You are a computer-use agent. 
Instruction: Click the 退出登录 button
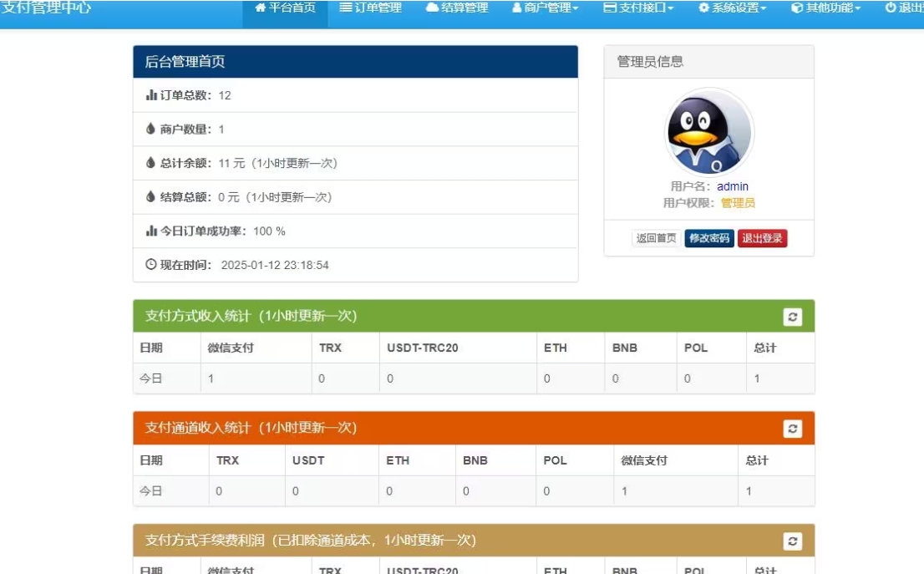(x=762, y=238)
